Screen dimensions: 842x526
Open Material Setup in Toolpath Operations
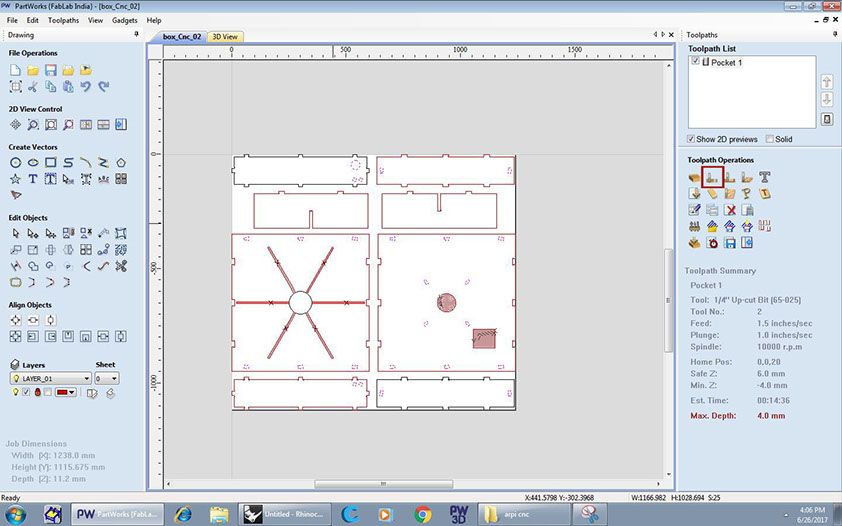click(x=694, y=177)
